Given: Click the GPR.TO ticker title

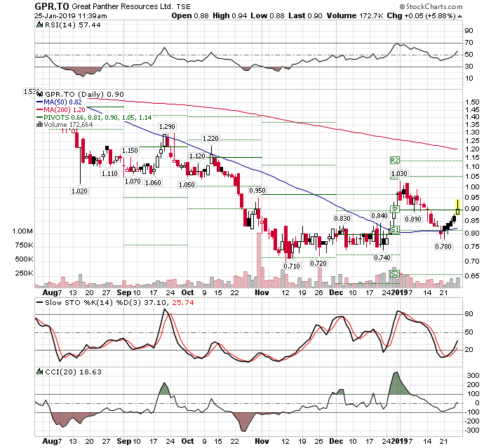Looking at the screenshot, I should click(52, 6).
